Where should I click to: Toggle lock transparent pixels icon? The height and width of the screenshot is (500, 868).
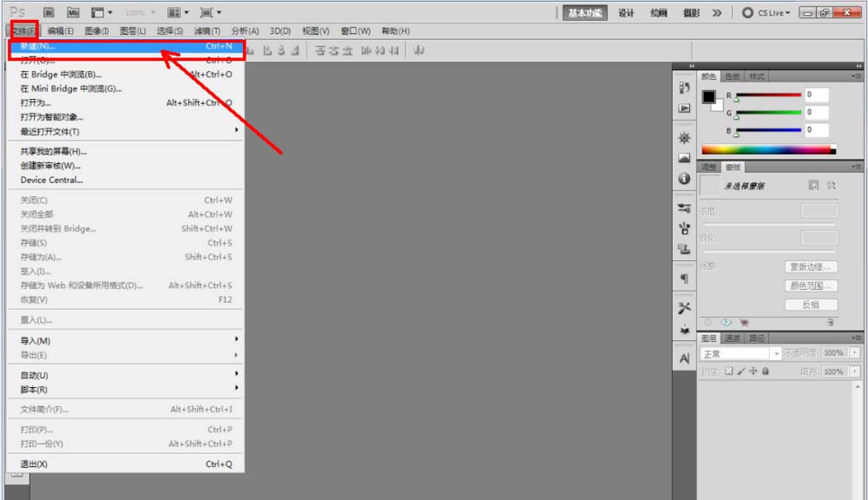pyautogui.click(x=728, y=371)
